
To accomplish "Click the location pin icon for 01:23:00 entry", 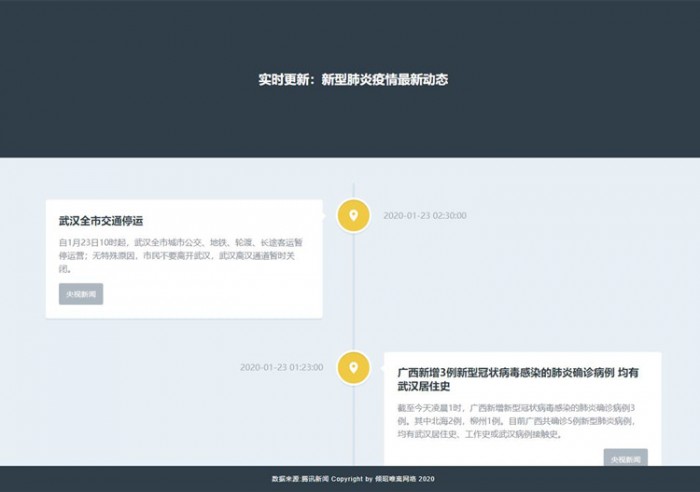I will [353, 367].
